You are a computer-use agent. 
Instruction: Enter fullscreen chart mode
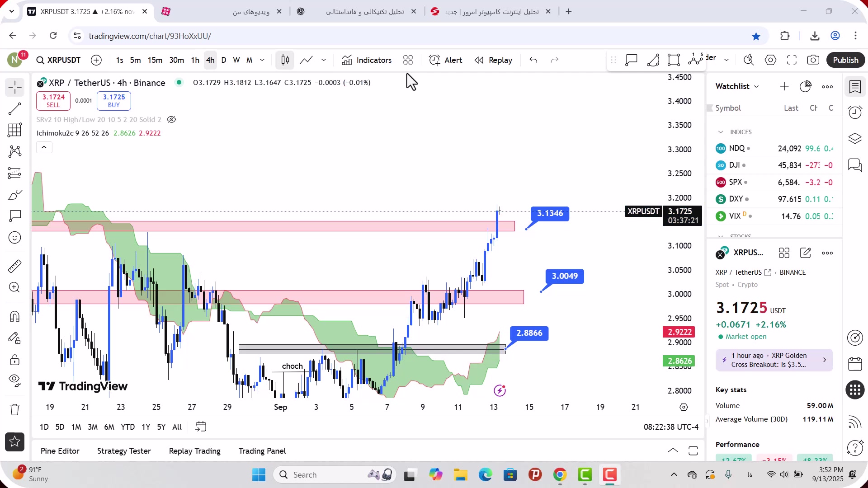792,60
